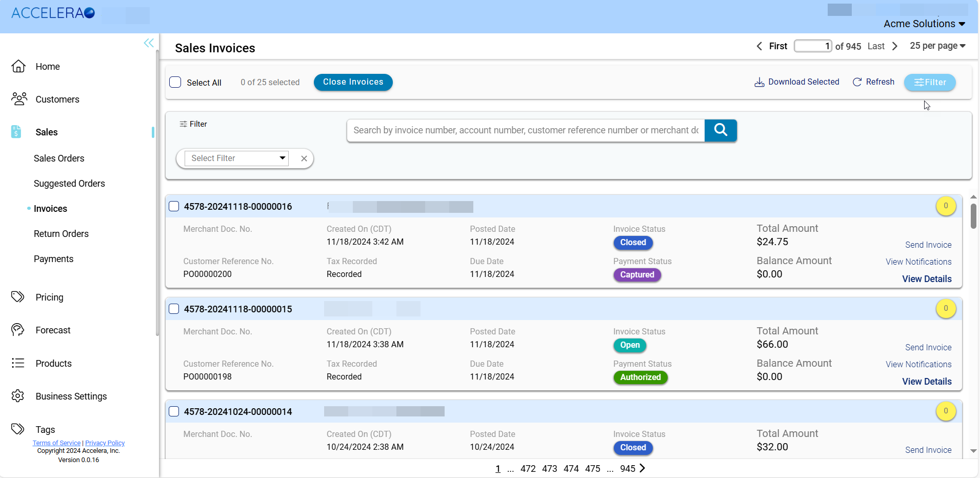Open the Select Filter dropdown

click(236, 158)
